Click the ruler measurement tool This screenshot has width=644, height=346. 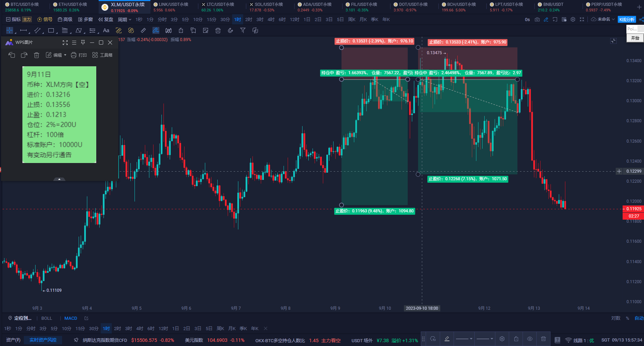point(143,30)
